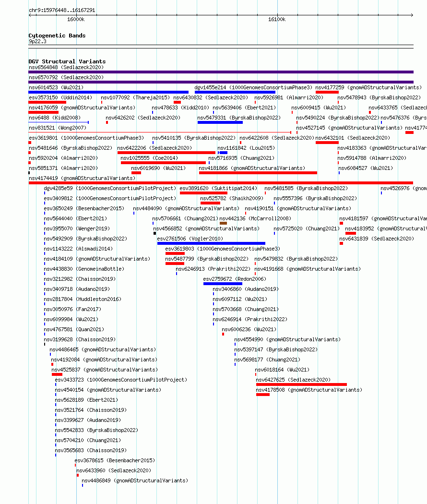The height and width of the screenshot is (504, 427).
Task: Select nsv4178508 (gnomADStructuralVariants) variant label
Action: pyautogui.click(x=309, y=390)
